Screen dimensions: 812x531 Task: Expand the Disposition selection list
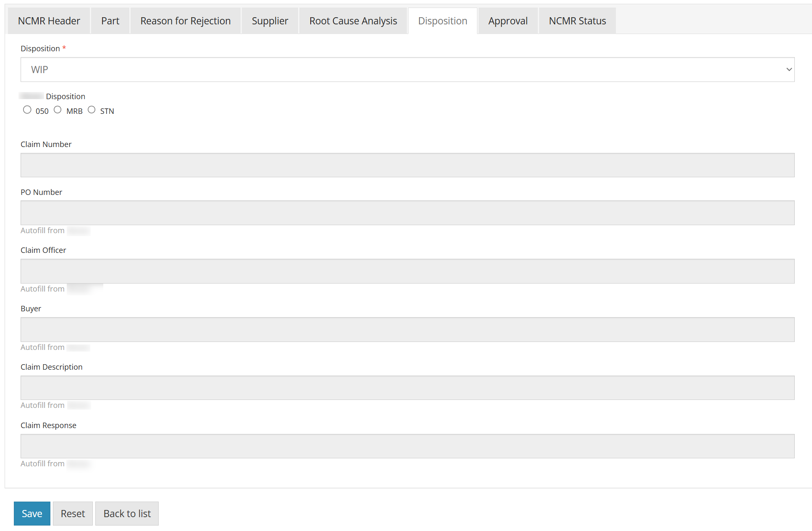788,69
